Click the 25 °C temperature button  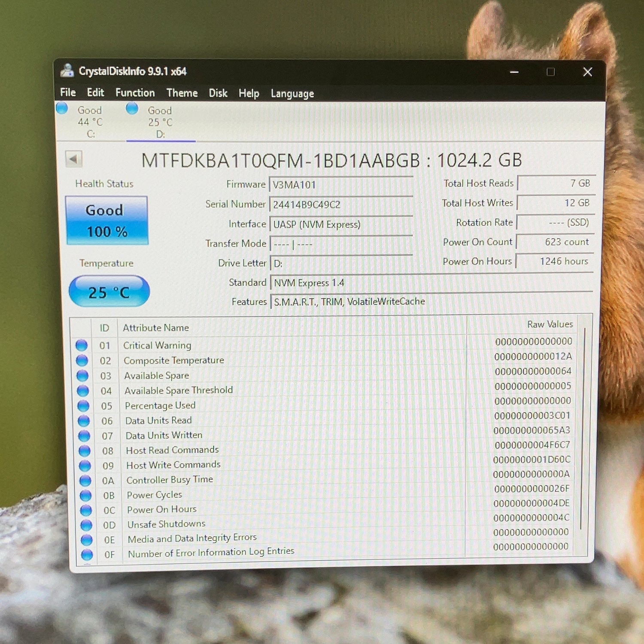point(109,292)
